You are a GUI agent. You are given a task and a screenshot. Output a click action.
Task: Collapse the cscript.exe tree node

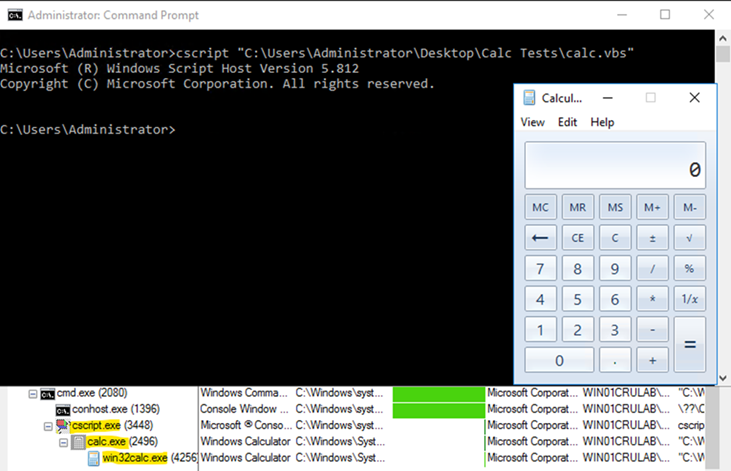[47, 426]
